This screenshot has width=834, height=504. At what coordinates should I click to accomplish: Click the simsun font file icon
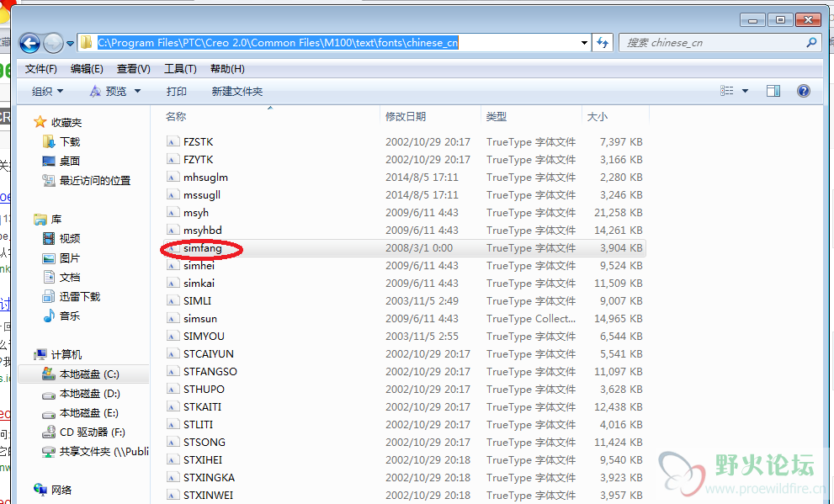tap(173, 318)
